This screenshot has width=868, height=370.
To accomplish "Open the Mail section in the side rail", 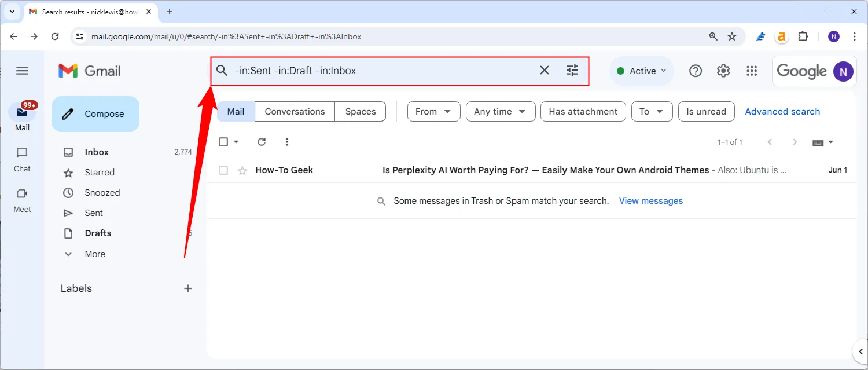I will click(22, 116).
